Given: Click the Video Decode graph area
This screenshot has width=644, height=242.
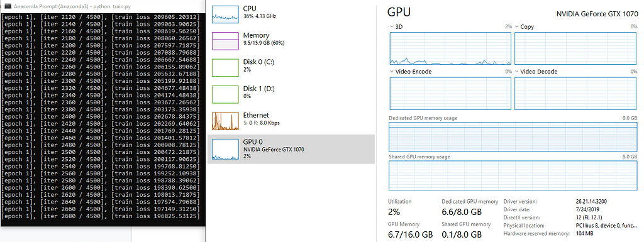Looking at the screenshot, I should click(576, 94).
